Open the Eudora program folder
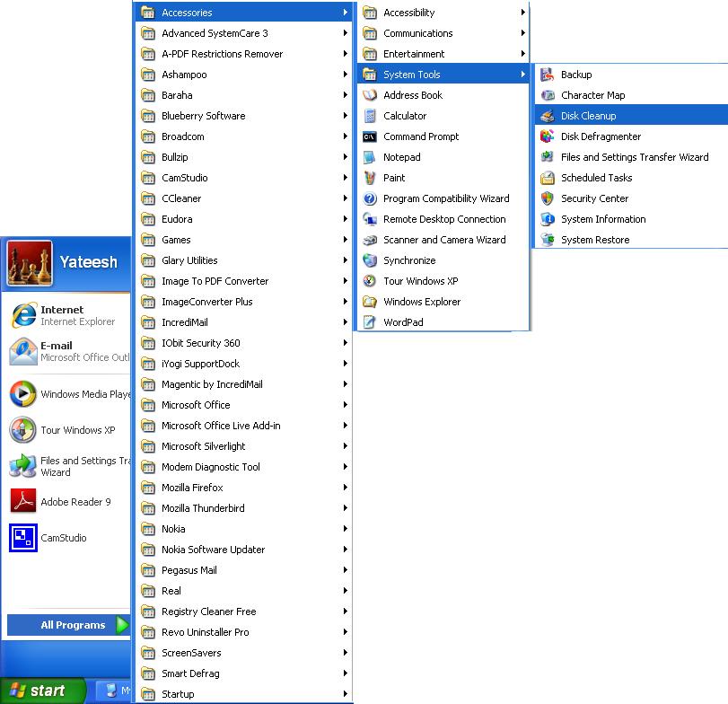Viewport: 728px width, 704px height. 244,219
